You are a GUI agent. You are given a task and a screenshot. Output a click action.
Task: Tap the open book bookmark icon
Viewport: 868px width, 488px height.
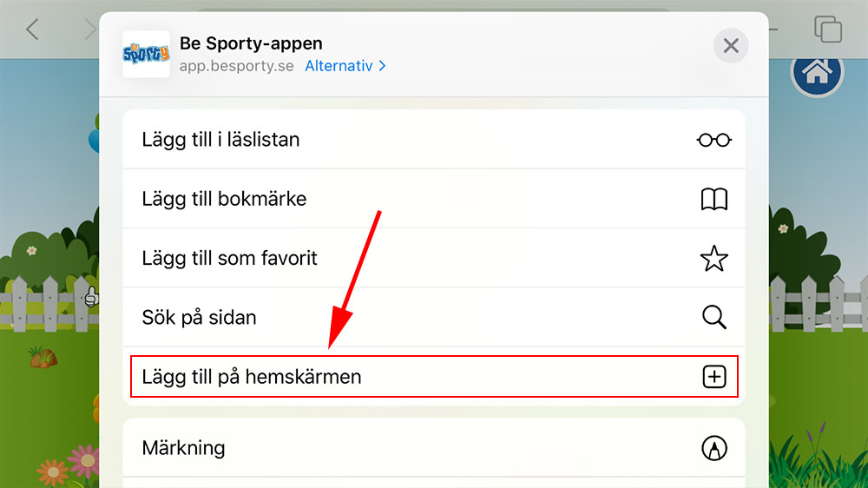pos(713,200)
